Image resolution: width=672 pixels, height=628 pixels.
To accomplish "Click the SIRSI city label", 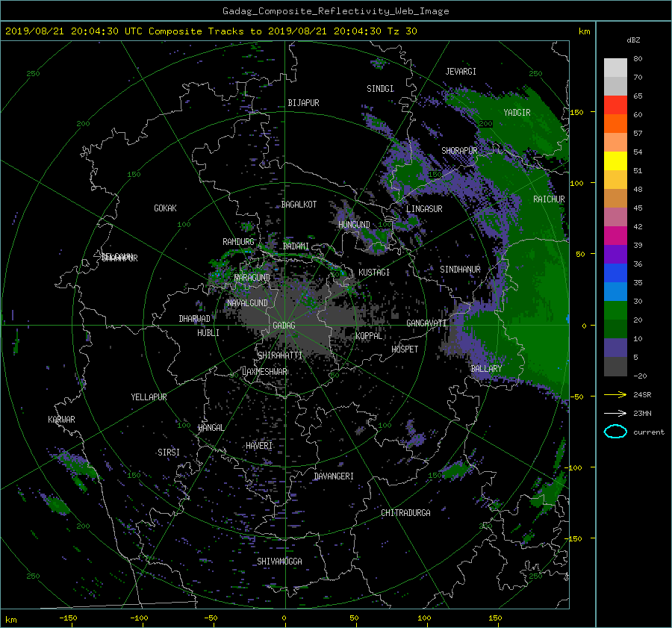I will [169, 453].
